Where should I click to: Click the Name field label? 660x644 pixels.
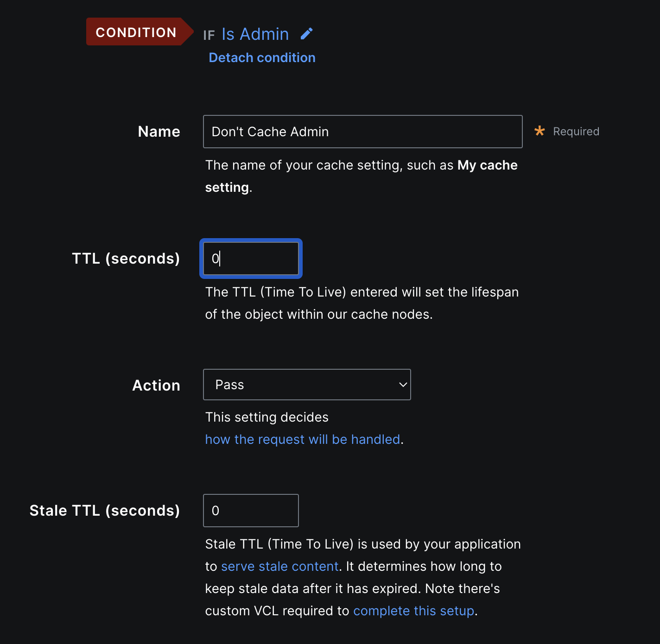click(x=159, y=132)
